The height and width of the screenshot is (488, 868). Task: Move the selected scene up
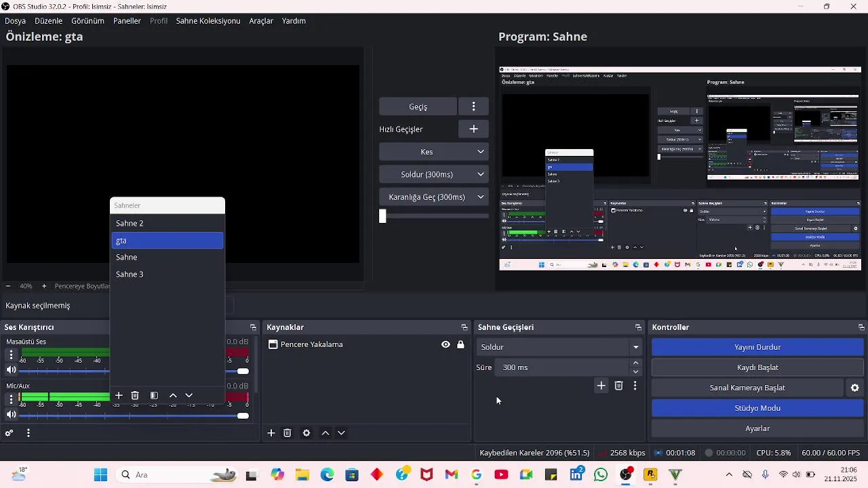click(173, 395)
